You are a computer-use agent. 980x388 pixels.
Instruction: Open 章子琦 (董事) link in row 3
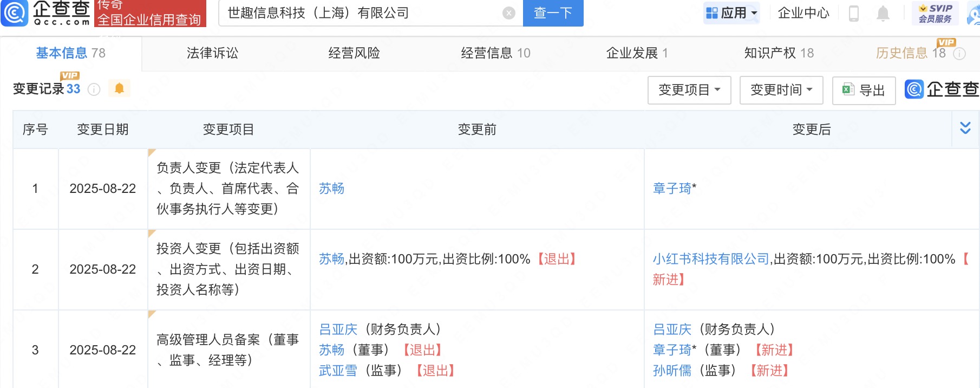pos(672,350)
